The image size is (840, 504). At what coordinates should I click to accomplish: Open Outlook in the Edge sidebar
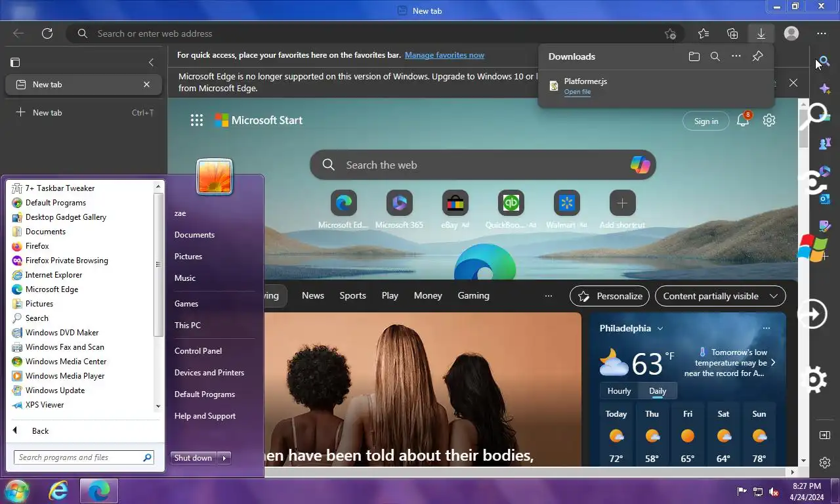pos(825,198)
